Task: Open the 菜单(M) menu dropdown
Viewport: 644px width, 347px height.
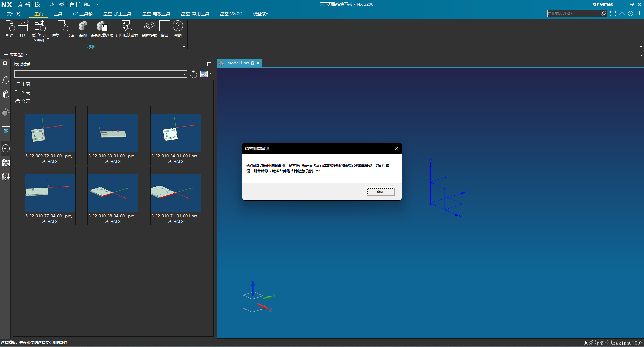Action: [x=16, y=55]
